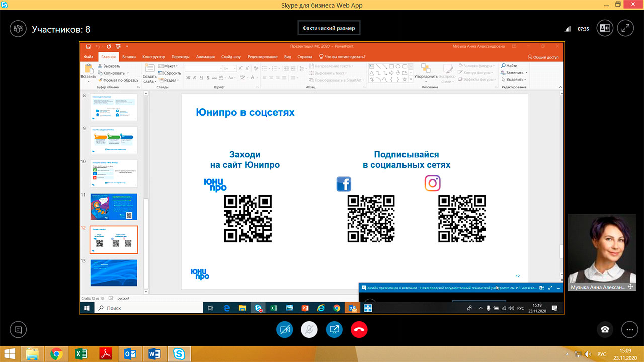
Task: Click Формат по образцу format painter
Action: [118, 80]
